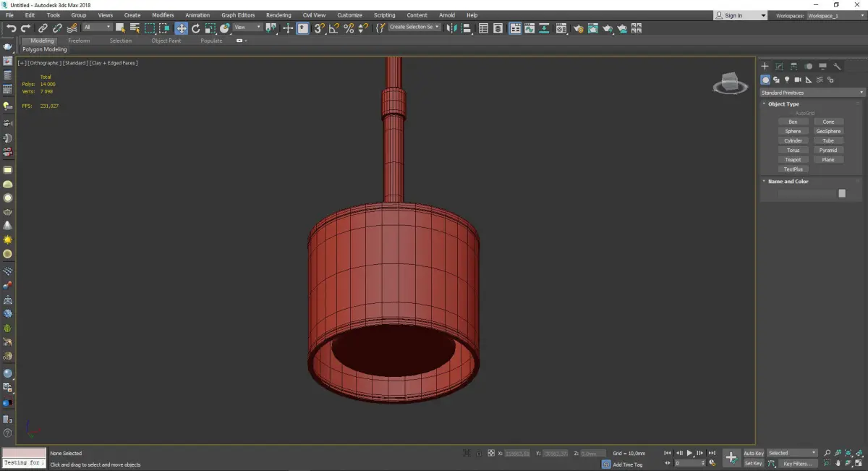This screenshot has height=471, width=868.
Task: Open the Mirror tool
Action: [451, 28]
